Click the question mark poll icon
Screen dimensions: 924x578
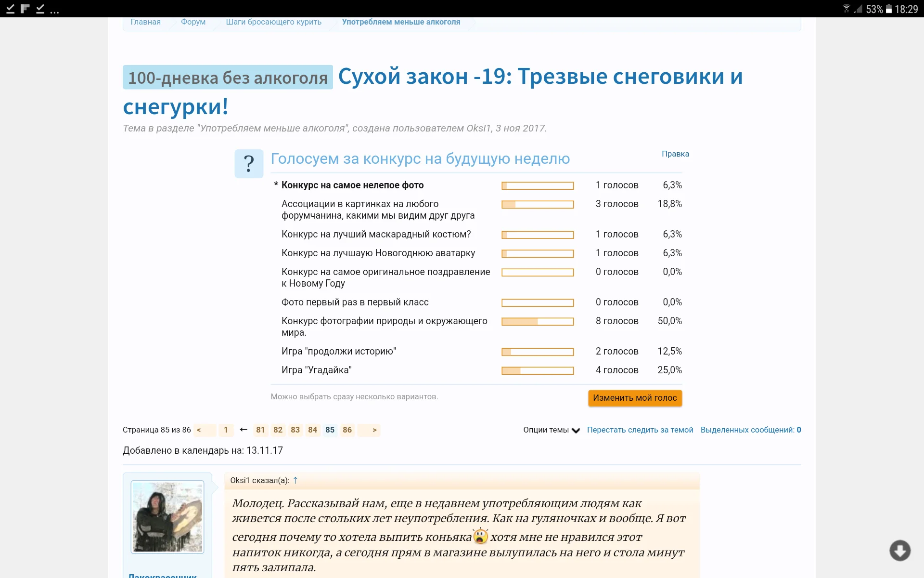pos(248,163)
